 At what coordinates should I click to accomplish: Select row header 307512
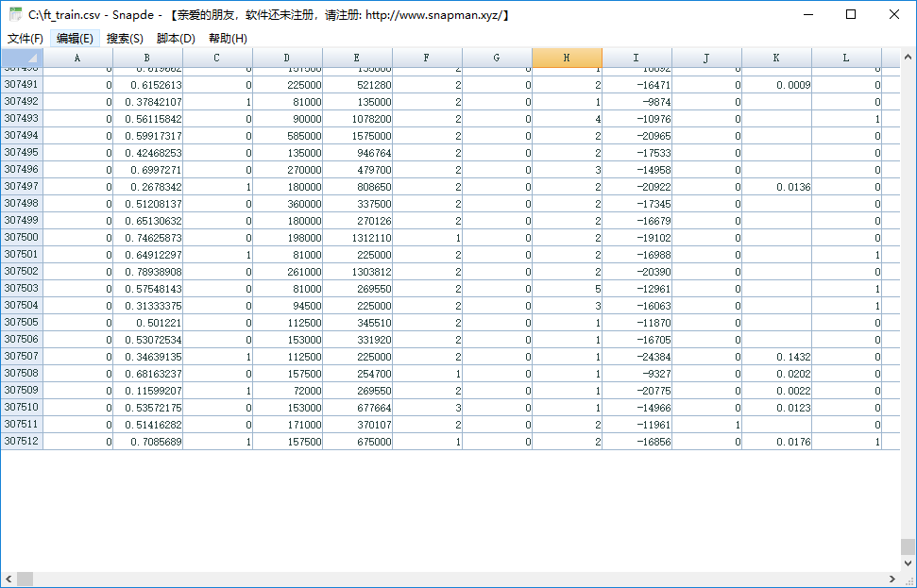tap(21, 441)
